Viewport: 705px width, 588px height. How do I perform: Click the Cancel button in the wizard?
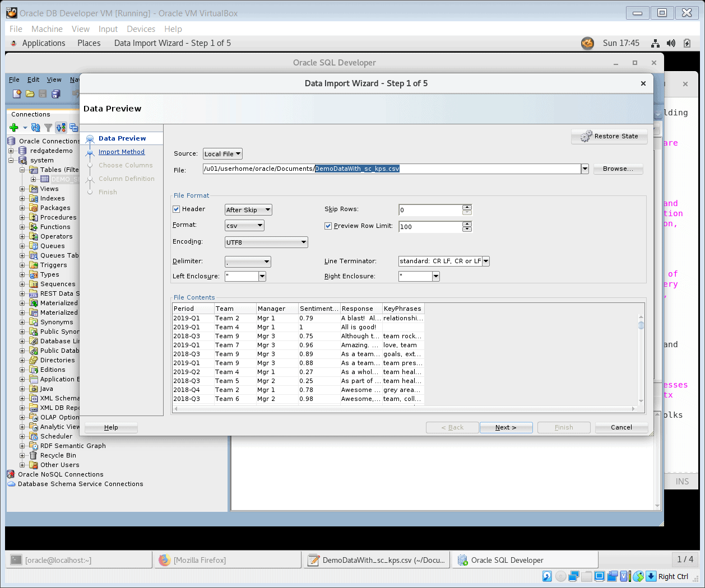(x=621, y=427)
